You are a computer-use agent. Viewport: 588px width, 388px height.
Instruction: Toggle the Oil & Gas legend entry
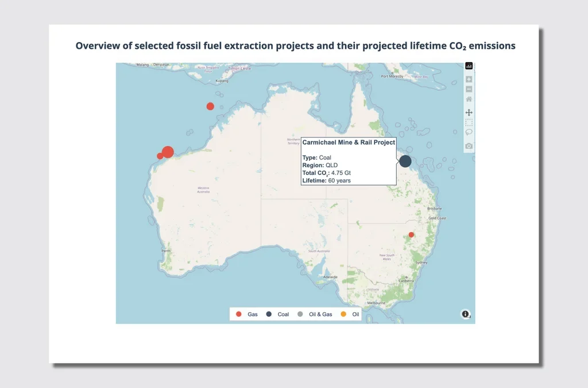(315, 314)
